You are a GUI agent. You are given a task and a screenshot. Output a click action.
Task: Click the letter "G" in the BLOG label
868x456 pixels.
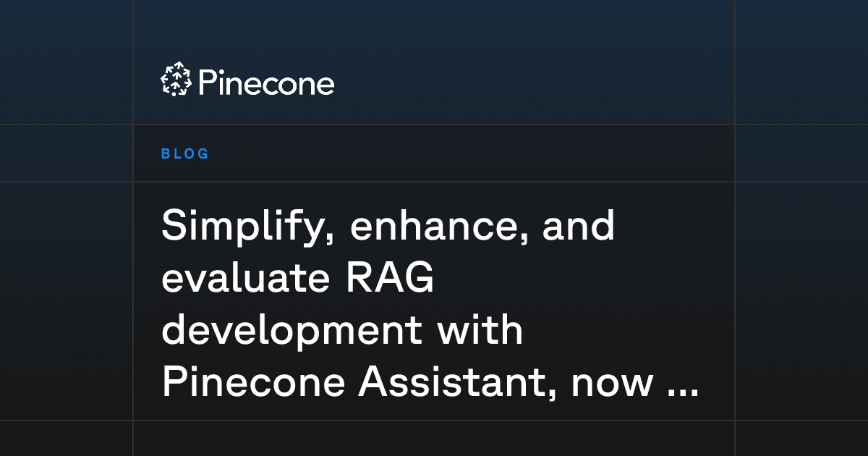point(203,153)
